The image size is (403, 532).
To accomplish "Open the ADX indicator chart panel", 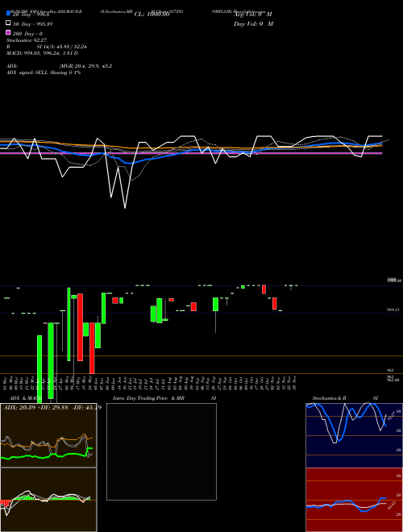I will coord(48,435).
